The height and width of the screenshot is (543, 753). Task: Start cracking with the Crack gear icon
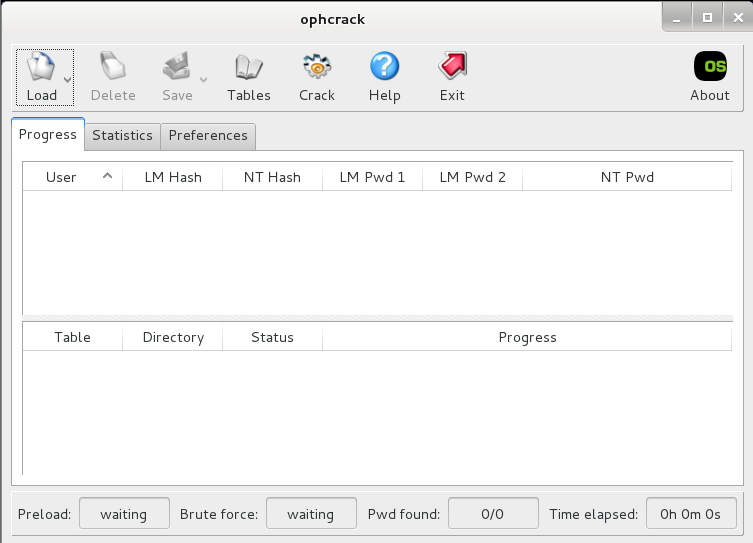[x=317, y=66]
